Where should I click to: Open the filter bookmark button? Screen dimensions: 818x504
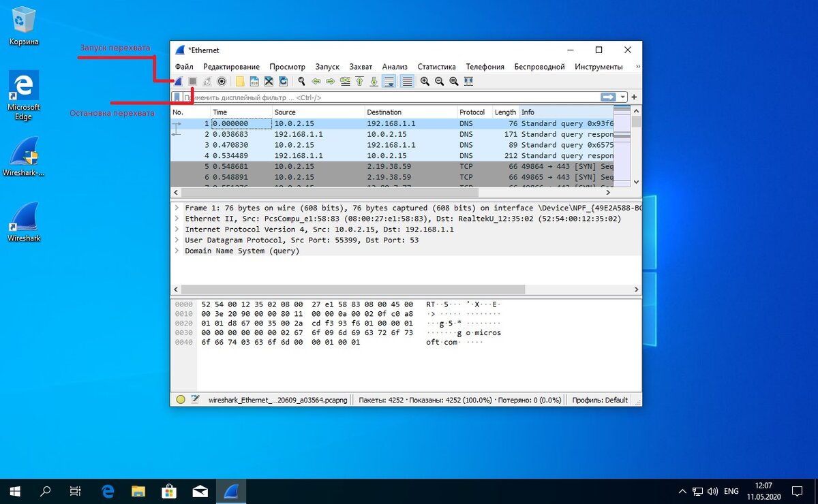click(177, 97)
